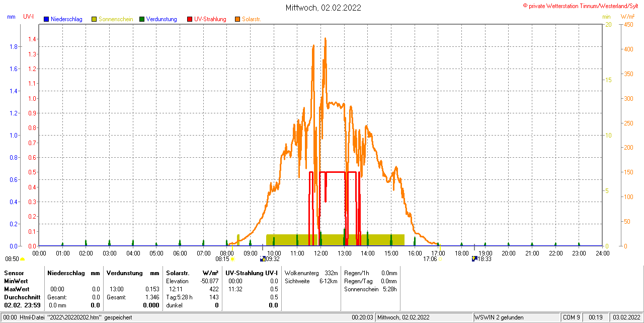Click the Regen/Tag label
The width and height of the screenshot is (644, 323).
[x=358, y=281]
